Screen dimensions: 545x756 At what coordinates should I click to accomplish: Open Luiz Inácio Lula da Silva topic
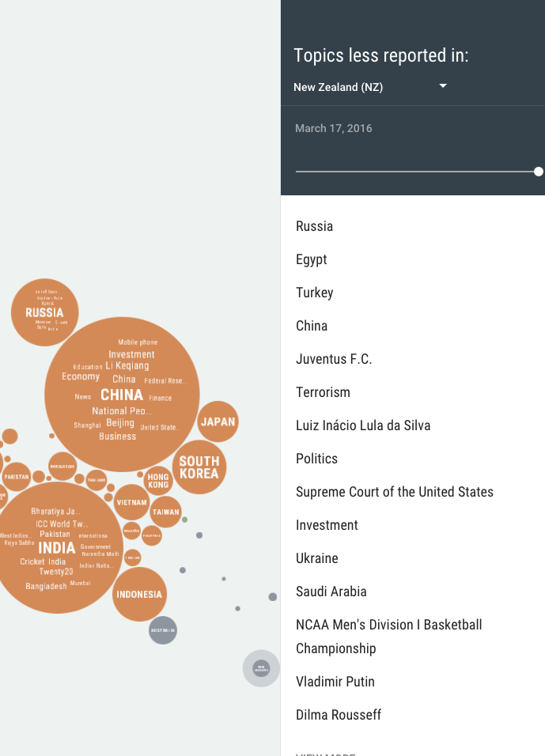click(x=363, y=425)
